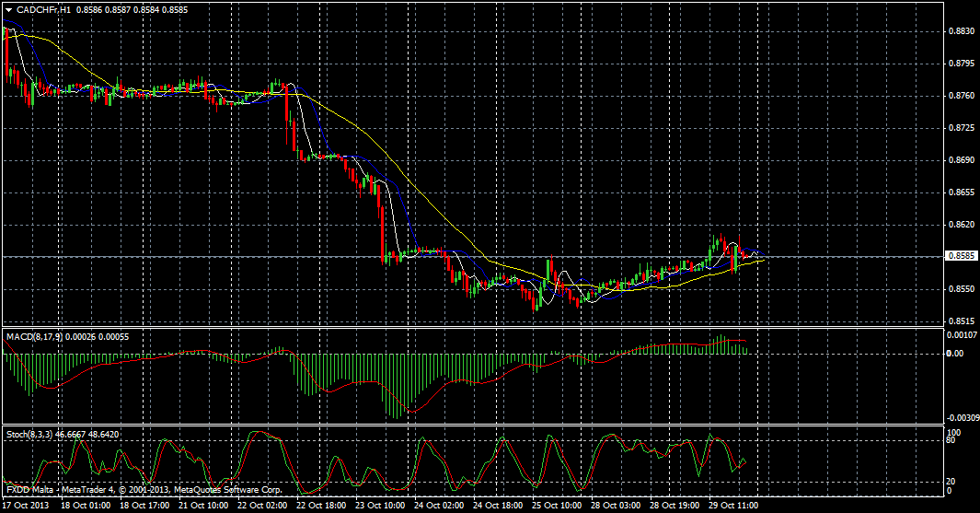
Task: Click the MACD zero line 0.00 label
Action: coord(955,353)
